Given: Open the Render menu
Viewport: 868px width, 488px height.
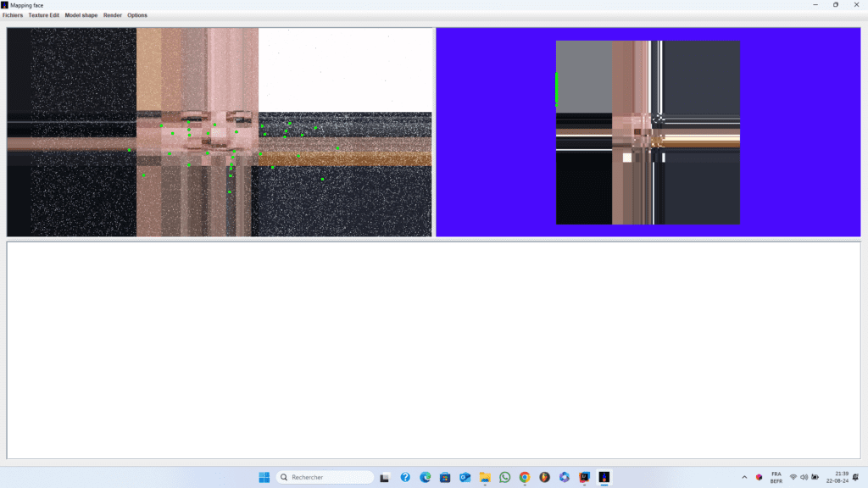Looking at the screenshot, I should (113, 15).
